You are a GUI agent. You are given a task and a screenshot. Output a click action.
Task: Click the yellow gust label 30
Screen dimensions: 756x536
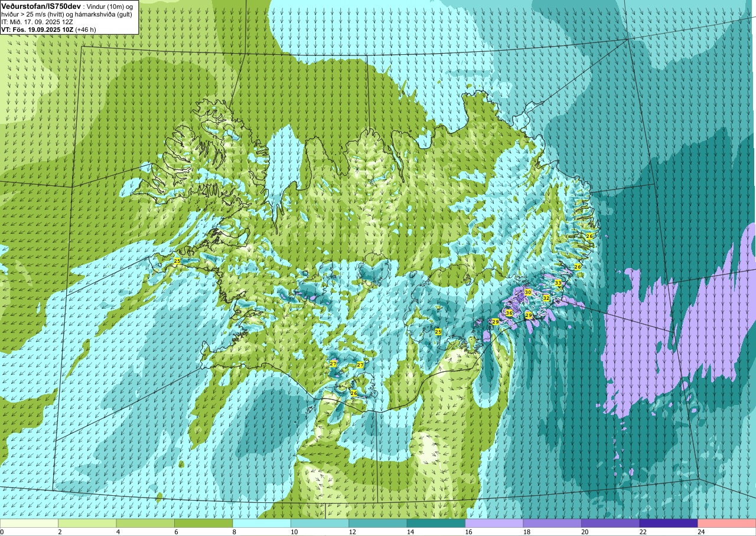[x=528, y=292]
